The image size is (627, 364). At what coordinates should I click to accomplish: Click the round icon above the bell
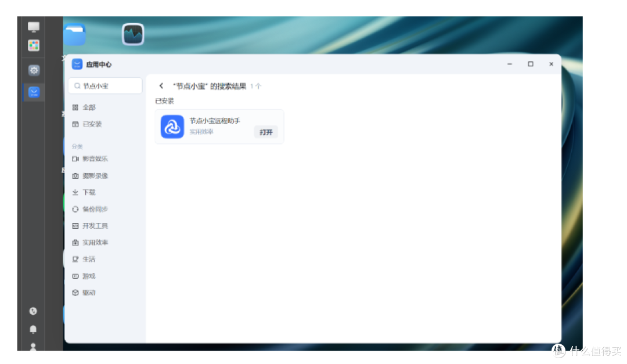coord(33,311)
